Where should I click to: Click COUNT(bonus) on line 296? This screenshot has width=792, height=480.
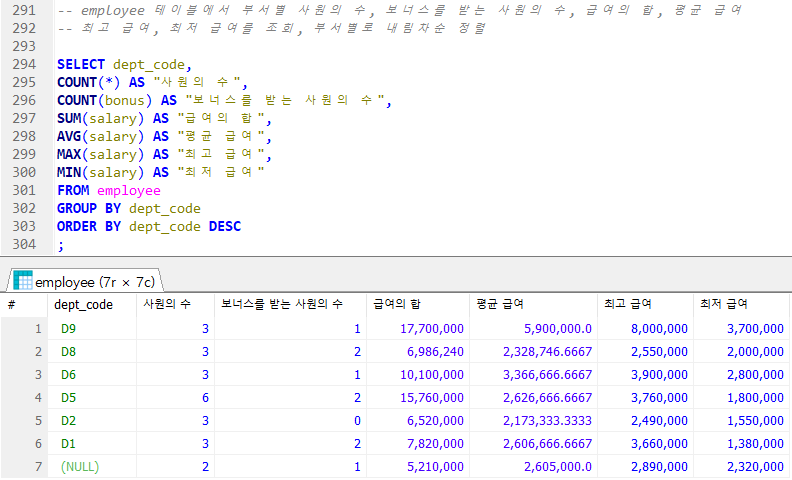pos(105,101)
